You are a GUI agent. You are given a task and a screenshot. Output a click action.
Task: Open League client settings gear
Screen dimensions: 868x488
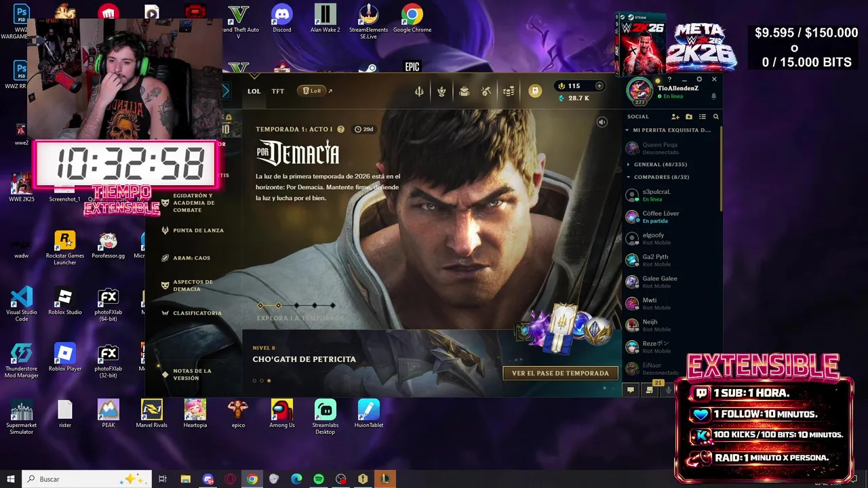pyautogui.click(x=699, y=79)
